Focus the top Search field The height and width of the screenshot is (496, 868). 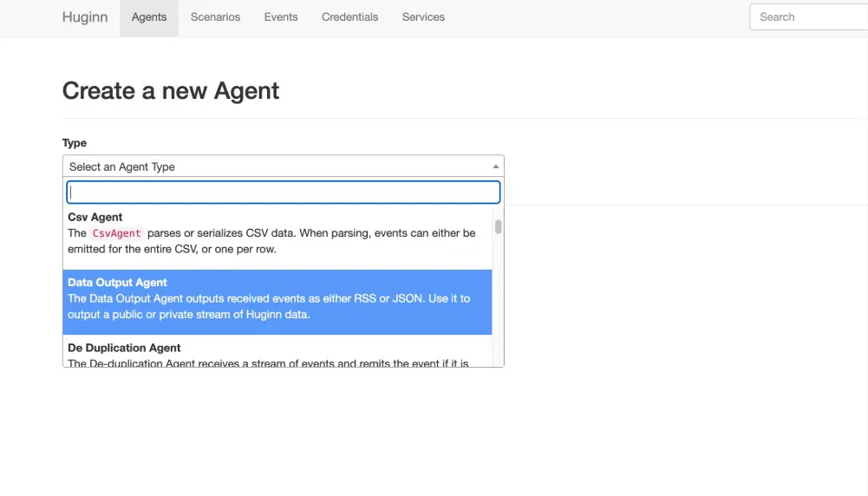[x=806, y=17]
